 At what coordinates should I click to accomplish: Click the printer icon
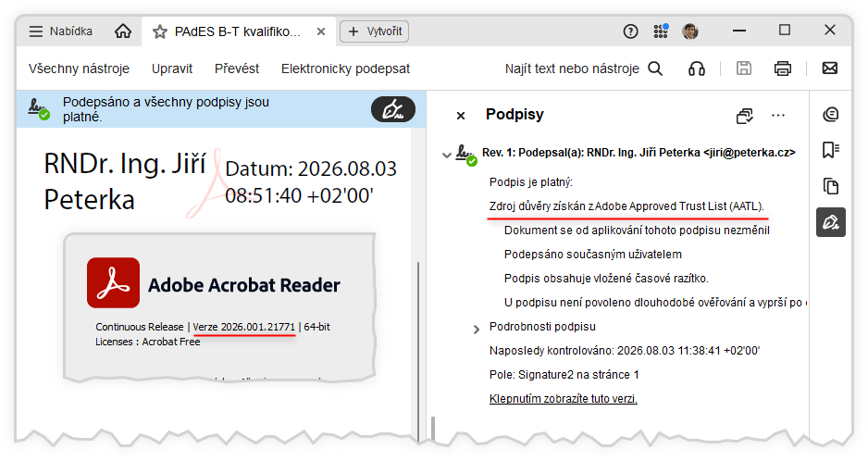click(x=783, y=69)
